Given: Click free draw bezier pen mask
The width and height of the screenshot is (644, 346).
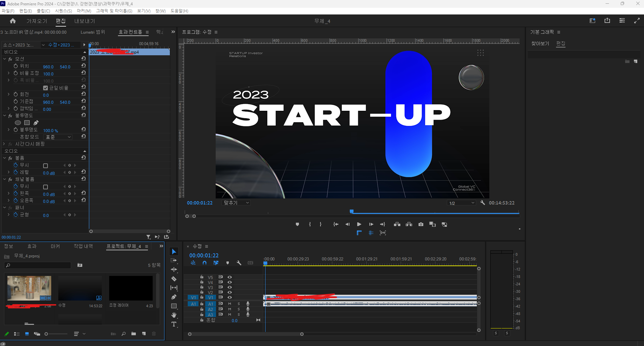Looking at the screenshot, I should [36, 123].
